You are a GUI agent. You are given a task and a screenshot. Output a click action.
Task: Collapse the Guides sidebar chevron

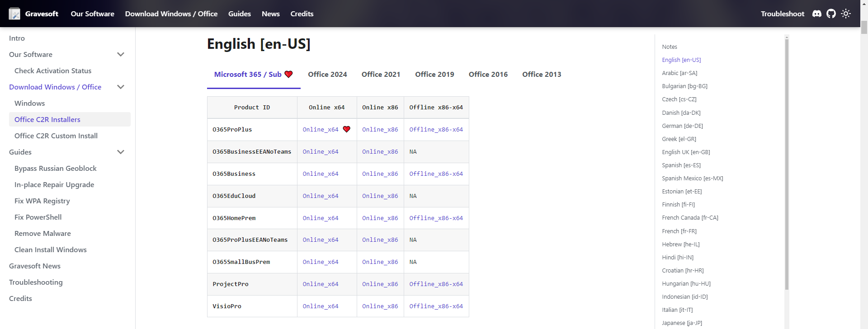(121, 152)
